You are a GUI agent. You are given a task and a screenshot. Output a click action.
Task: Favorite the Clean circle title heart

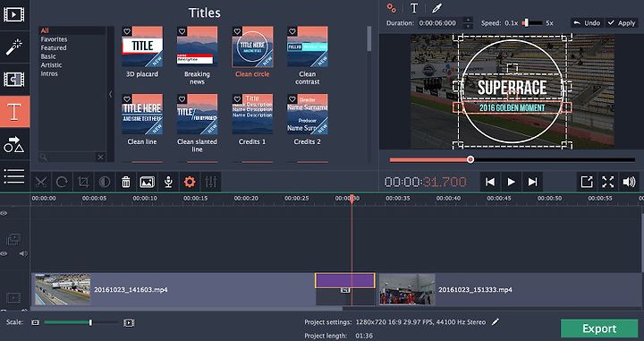(237, 31)
